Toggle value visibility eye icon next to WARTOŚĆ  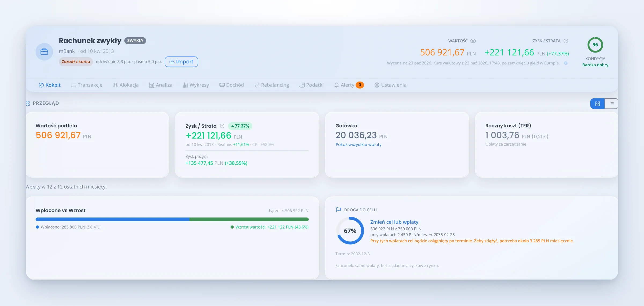[x=473, y=41]
